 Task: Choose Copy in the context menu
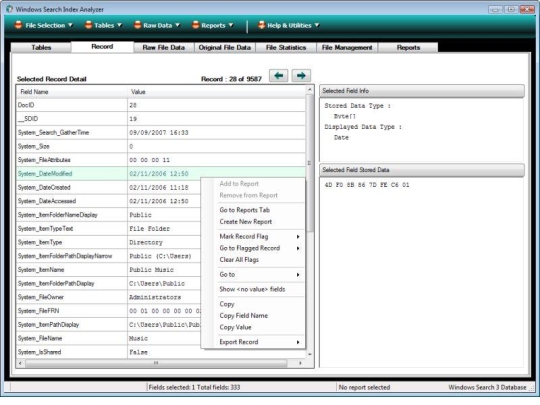click(x=227, y=304)
